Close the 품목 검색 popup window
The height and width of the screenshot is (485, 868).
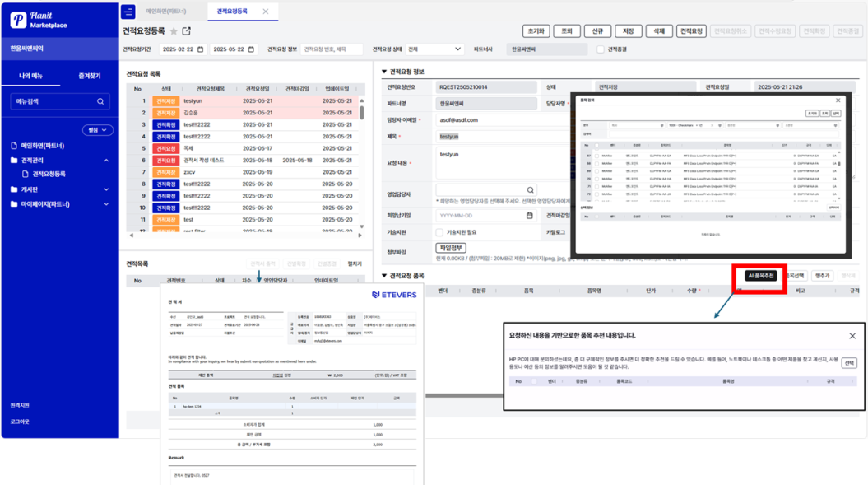coord(838,100)
